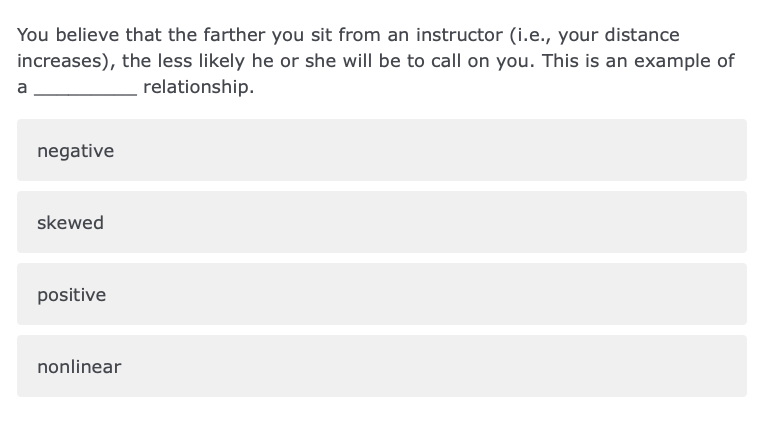
Task: Mark the first gray answer box, 'negative'
Action: tap(382, 150)
